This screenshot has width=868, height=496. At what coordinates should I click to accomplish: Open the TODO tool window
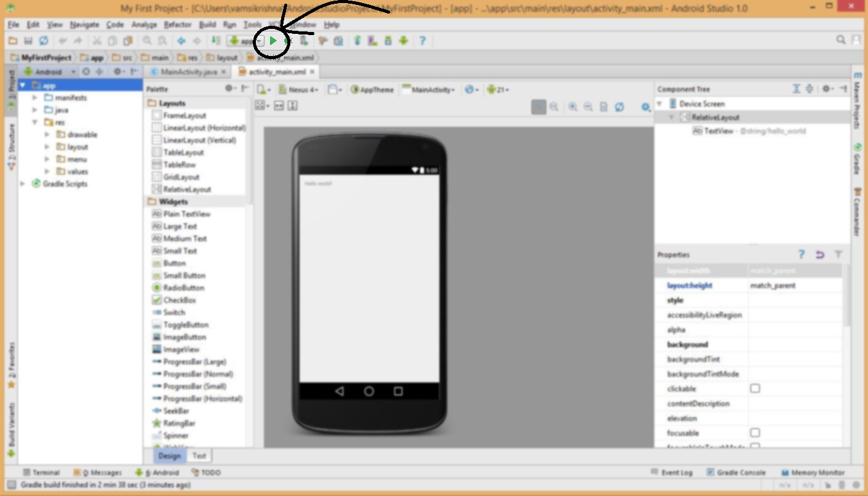pyautogui.click(x=206, y=473)
